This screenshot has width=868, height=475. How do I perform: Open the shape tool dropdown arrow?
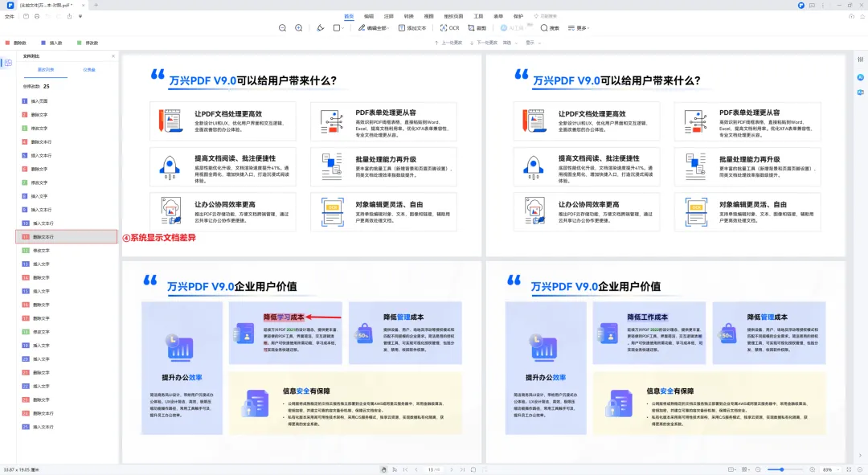point(343,28)
